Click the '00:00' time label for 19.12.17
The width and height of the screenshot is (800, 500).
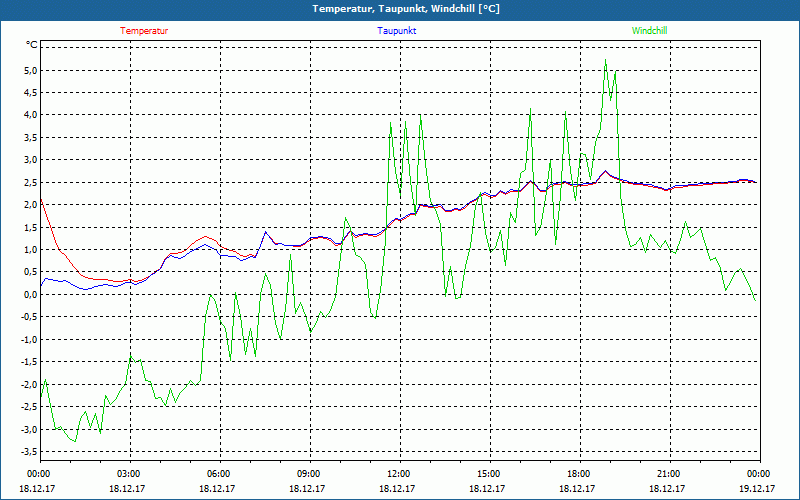[x=760, y=474]
